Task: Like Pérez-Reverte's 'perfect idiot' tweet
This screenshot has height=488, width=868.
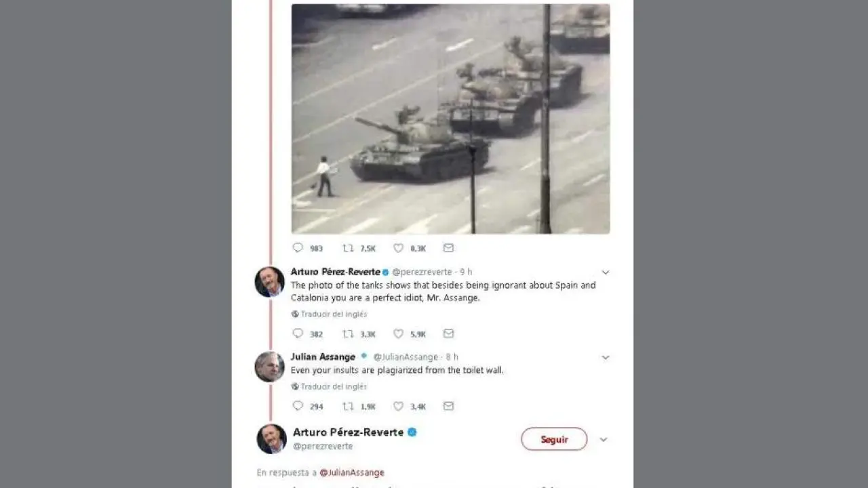Action: pos(399,333)
